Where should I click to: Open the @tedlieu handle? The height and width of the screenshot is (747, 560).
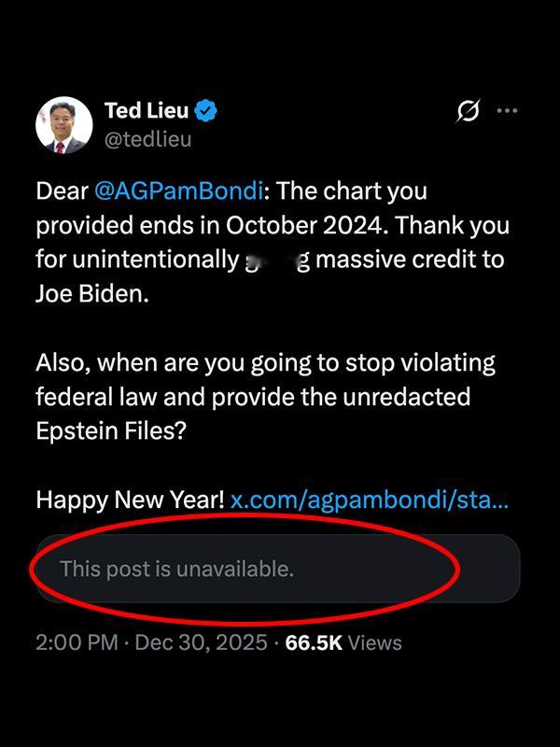pyautogui.click(x=147, y=139)
